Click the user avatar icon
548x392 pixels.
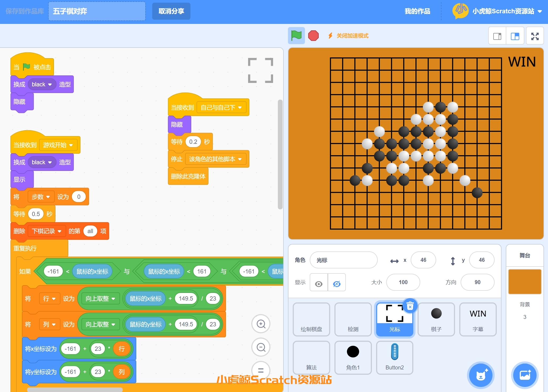pyautogui.click(x=460, y=11)
